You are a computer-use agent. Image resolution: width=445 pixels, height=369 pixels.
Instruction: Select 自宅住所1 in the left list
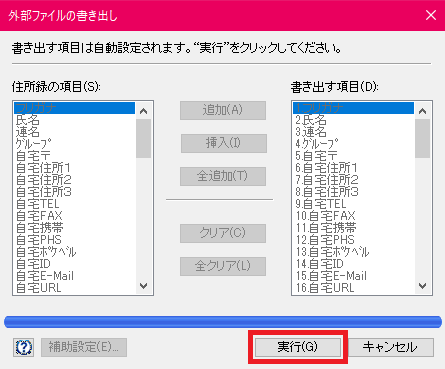click(x=75, y=168)
